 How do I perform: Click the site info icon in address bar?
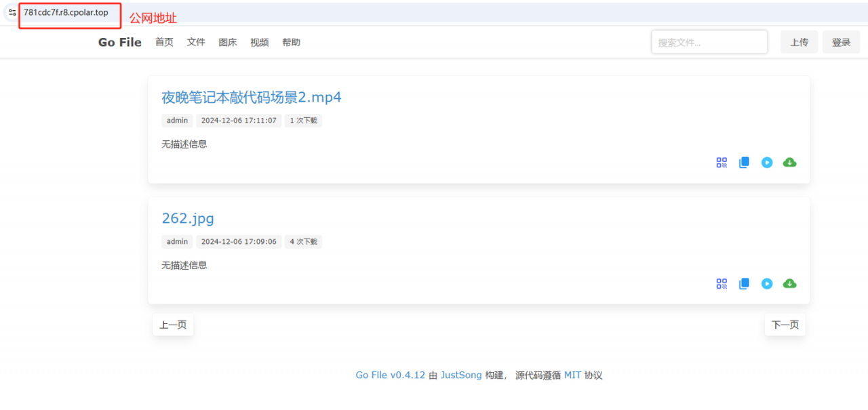(x=12, y=12)
